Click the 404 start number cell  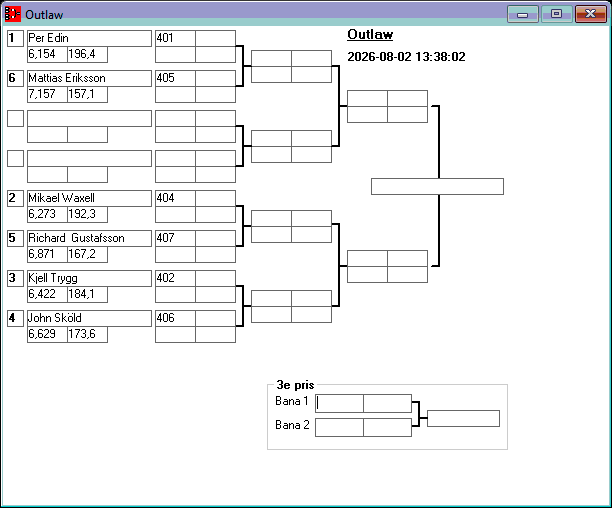pyautogui.click(x=175, y=198)
